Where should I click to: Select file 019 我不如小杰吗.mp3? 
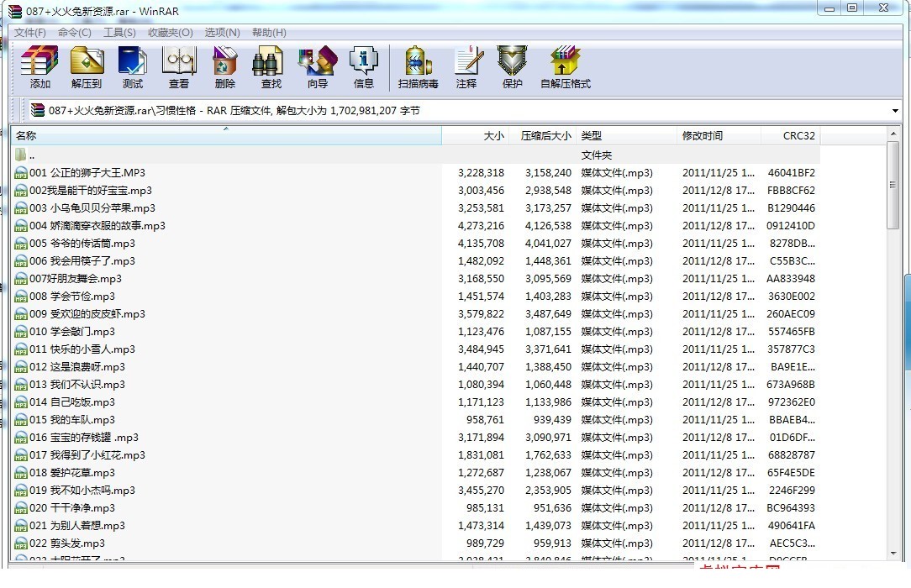click(x=82, y=491)
